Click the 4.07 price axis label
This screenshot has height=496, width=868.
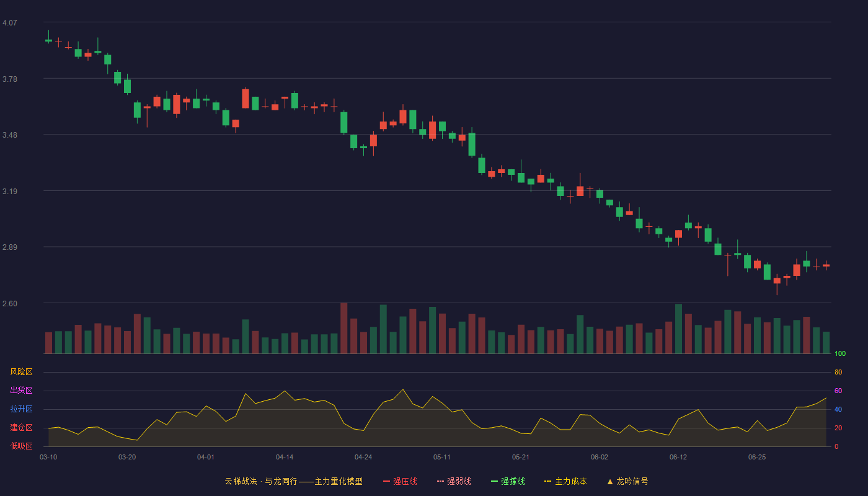[10, 23]
